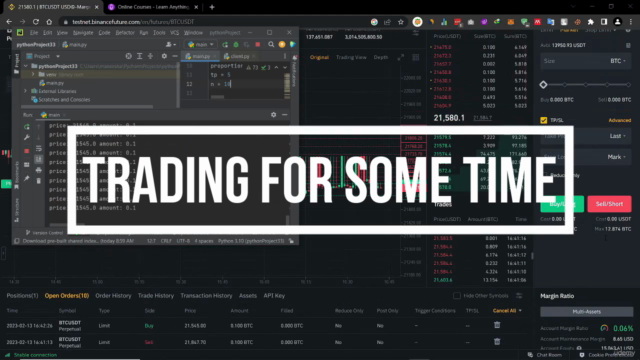This screenshot has height=360, width=640.
Task: Click the Rerun icon in Run sidebar
Action: [27, 127]
